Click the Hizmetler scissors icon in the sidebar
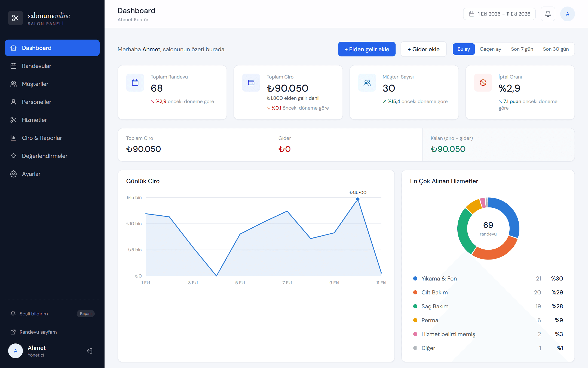Image resolution: width=588 pixels, height=368 pixels. coord(13,120)
